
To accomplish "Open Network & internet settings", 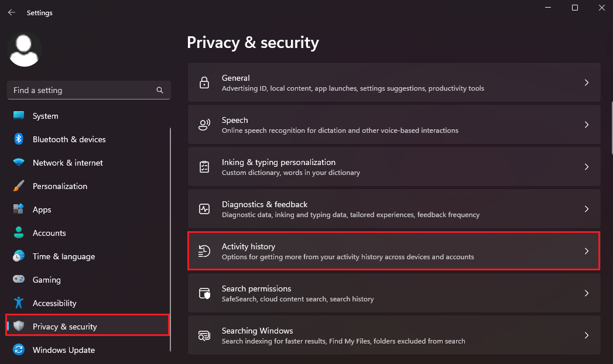I will 88,163.
